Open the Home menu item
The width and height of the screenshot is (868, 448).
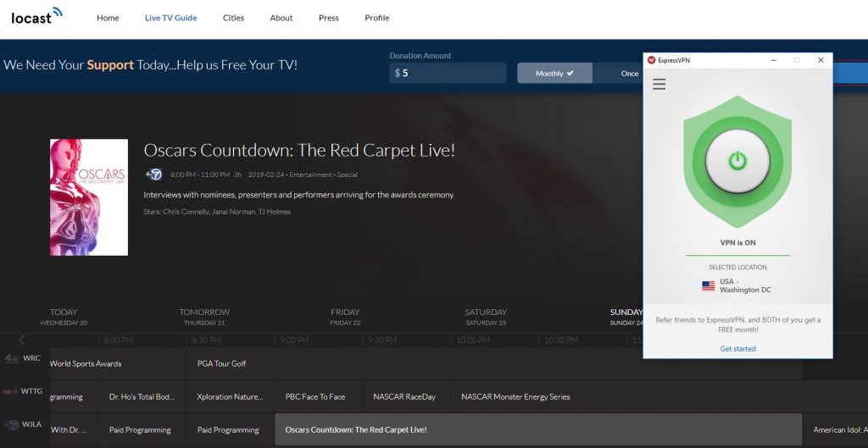tap(108, 18)
